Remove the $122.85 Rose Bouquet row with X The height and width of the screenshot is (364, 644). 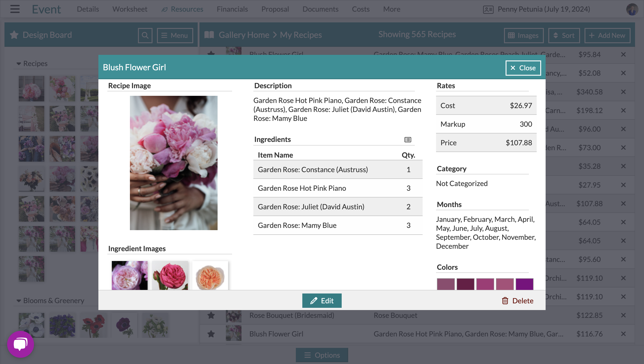(623, 315)
